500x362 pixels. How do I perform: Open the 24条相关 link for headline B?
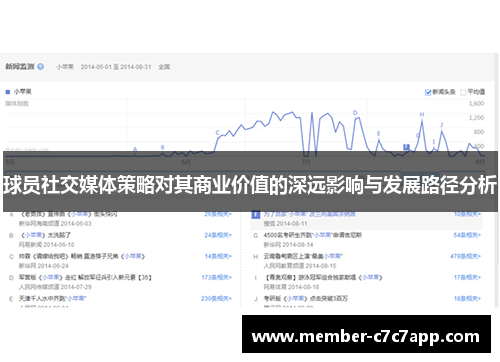coord(218,235)
